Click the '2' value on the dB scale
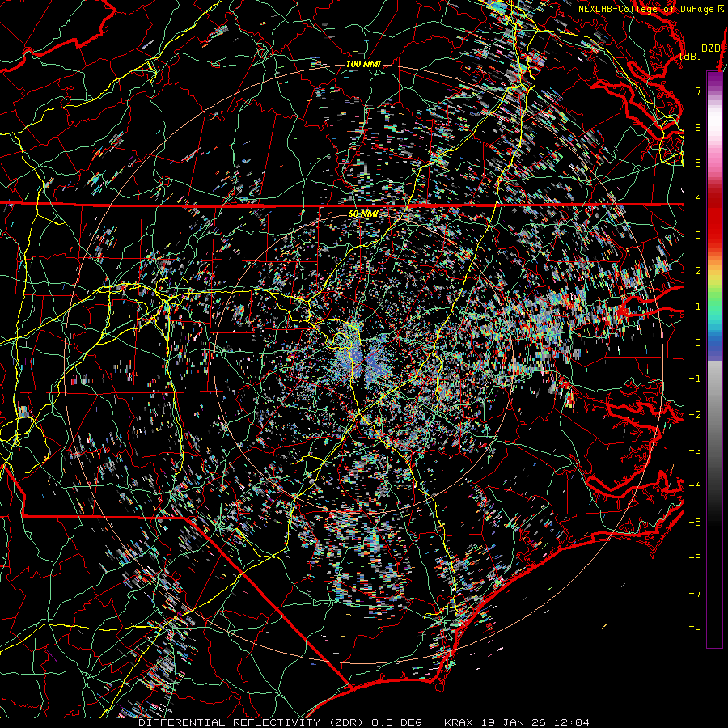 click(x=698, y=271)
